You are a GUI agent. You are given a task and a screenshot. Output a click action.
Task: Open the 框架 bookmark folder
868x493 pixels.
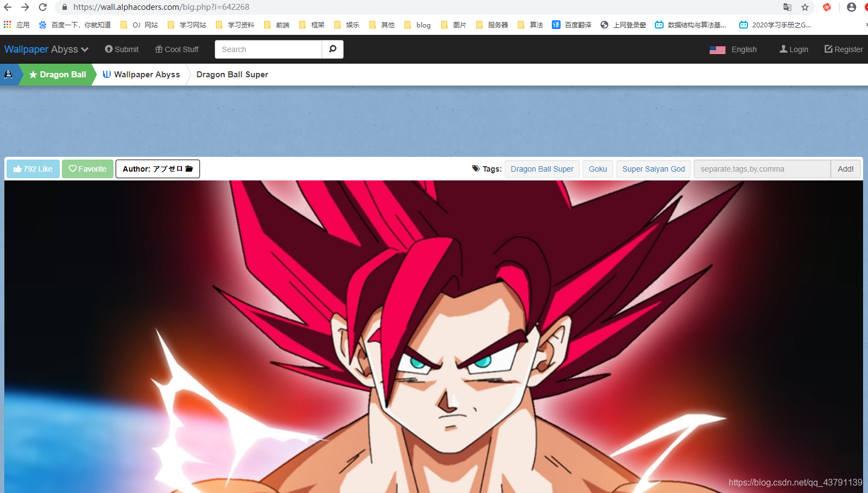pyautogui.click(x=312, y=25)
